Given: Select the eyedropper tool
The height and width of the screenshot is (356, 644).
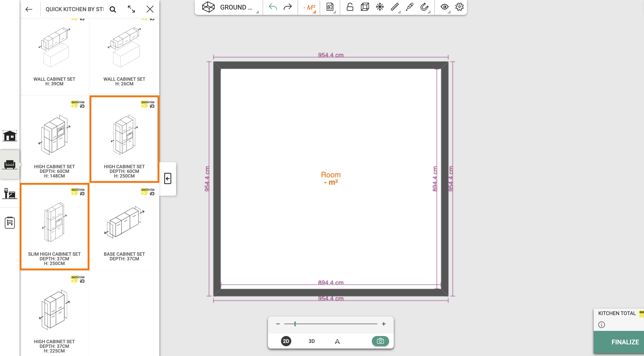Looking at the screenshot, I should coord(409,7).
